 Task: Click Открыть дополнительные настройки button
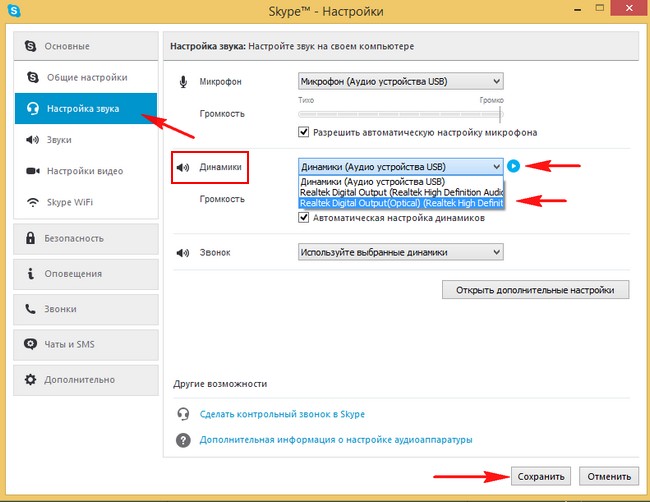coord(535,290)
